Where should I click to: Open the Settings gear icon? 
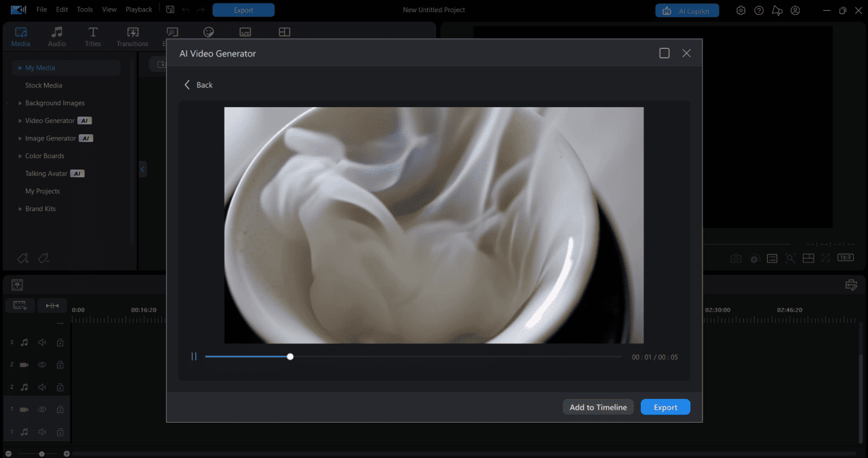tap(741, 10)
